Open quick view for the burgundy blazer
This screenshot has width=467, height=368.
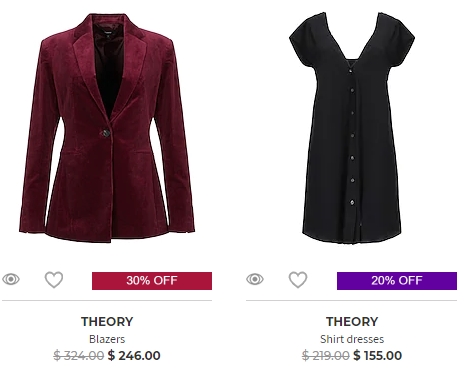pos(11,279)
